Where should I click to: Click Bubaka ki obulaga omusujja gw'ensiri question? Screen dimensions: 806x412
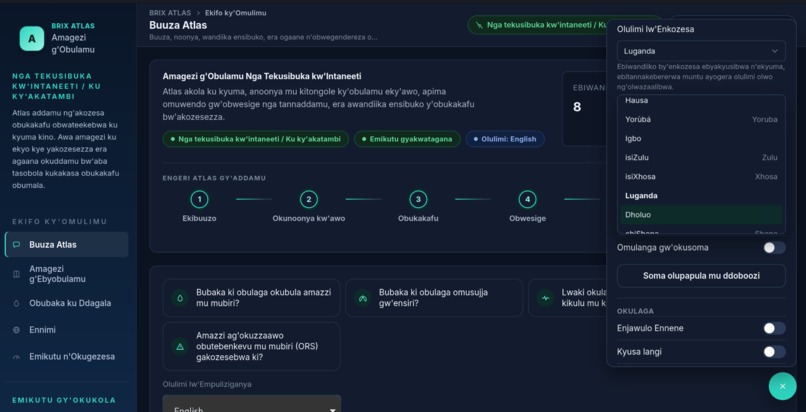[434, 297]
